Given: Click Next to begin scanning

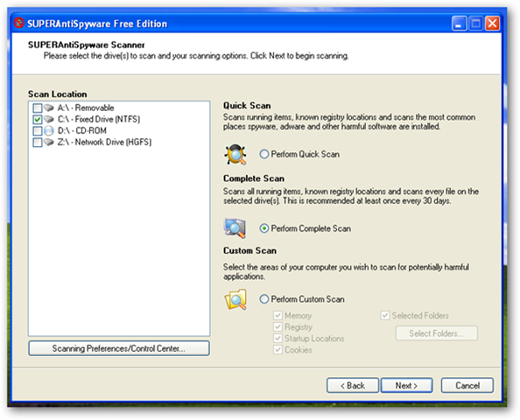Looking at the screenshot, I should coord(406,386).
